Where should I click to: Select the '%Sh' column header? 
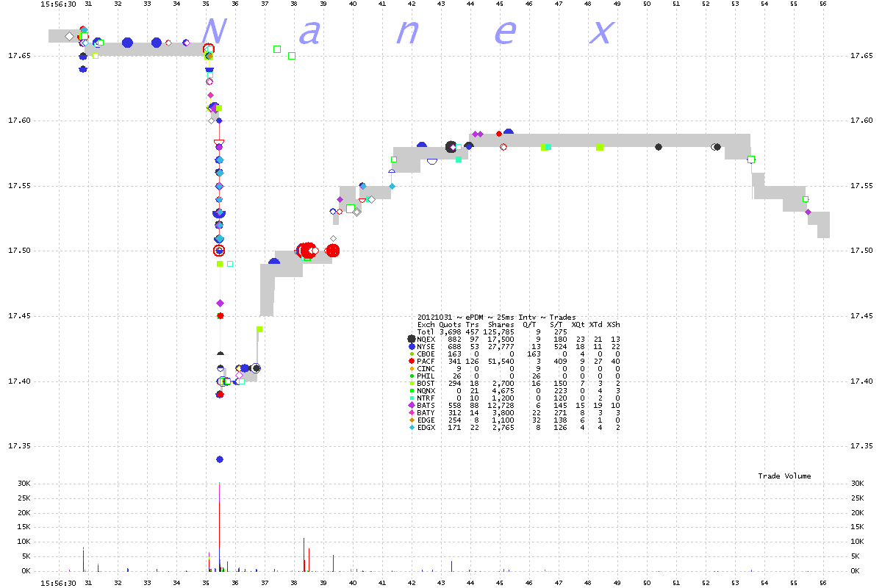point(613,324)
